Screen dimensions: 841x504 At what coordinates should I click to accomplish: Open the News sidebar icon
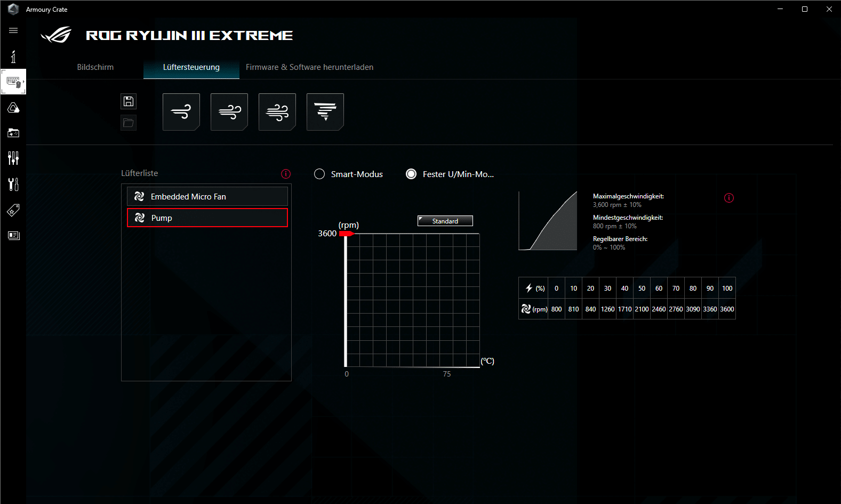pyautogui.click(x=13, y=235)
